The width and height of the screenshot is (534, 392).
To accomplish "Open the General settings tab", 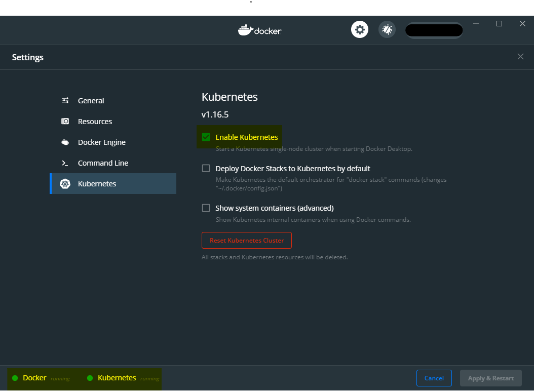I will (x=113, y=100).
